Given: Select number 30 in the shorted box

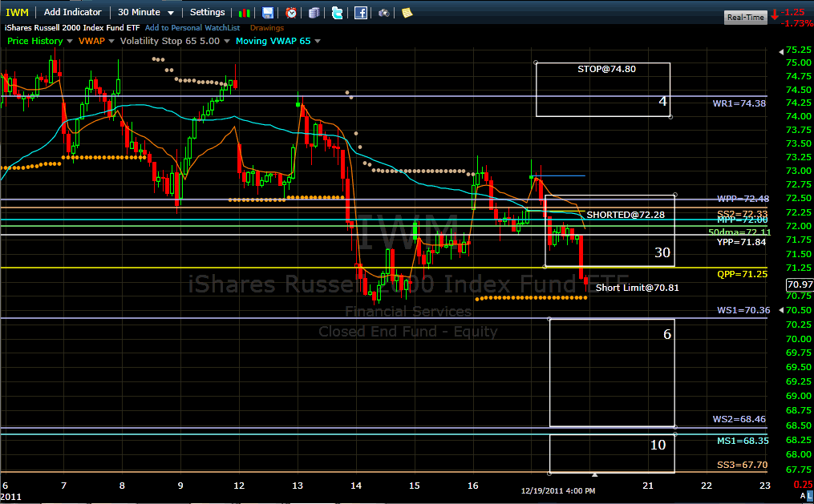Looking at the screenshot, I should click(x=662, y=252).
